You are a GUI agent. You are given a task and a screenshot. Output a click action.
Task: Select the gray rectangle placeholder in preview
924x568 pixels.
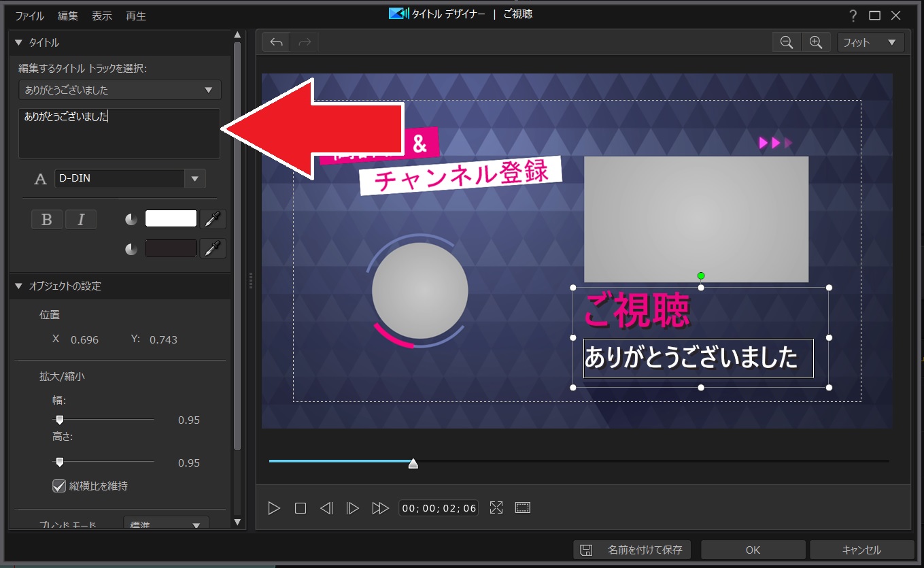pos(696,219)
